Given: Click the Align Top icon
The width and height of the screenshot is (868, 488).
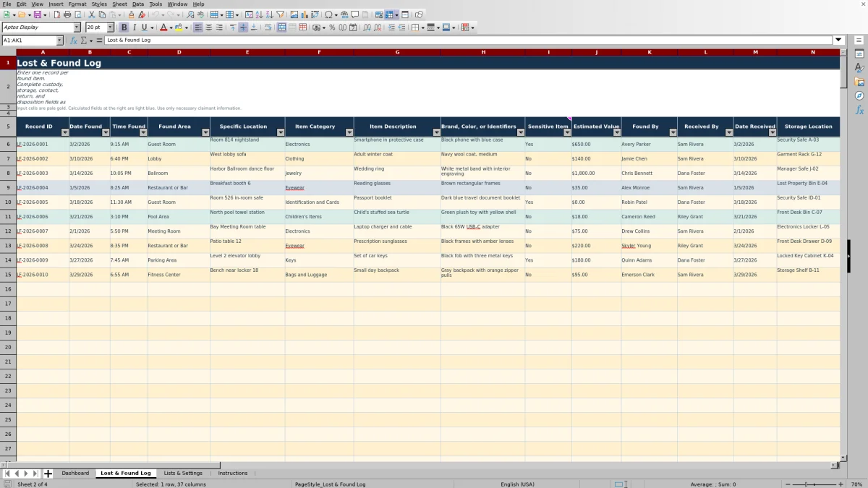Looking at the screenshot, I should [233, 27].
